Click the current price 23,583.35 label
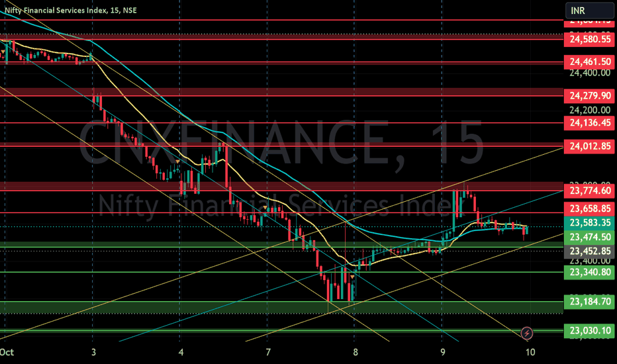The height and width of the screenshot is (364, 617). pyautogui.click(x=589, y=223)
